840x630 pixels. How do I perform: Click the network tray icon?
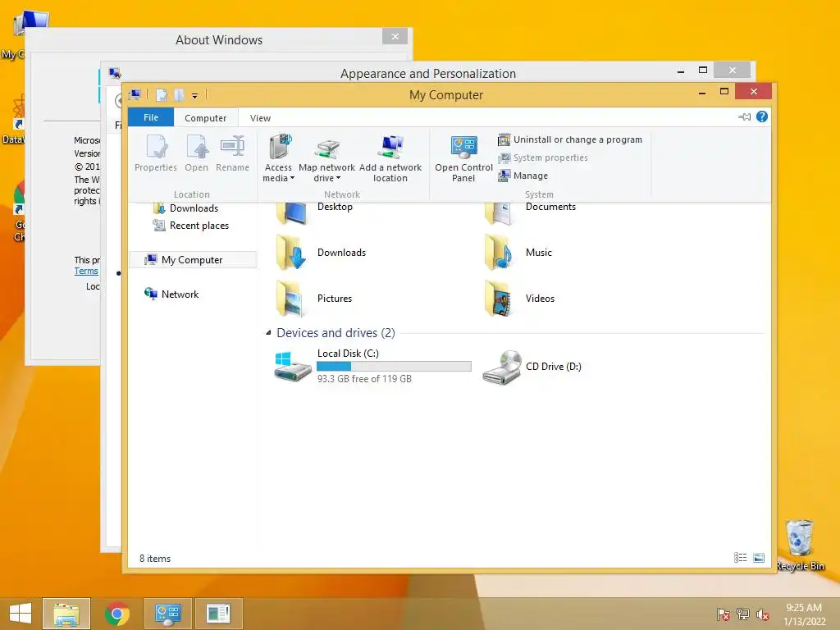[x=743, y=614]
